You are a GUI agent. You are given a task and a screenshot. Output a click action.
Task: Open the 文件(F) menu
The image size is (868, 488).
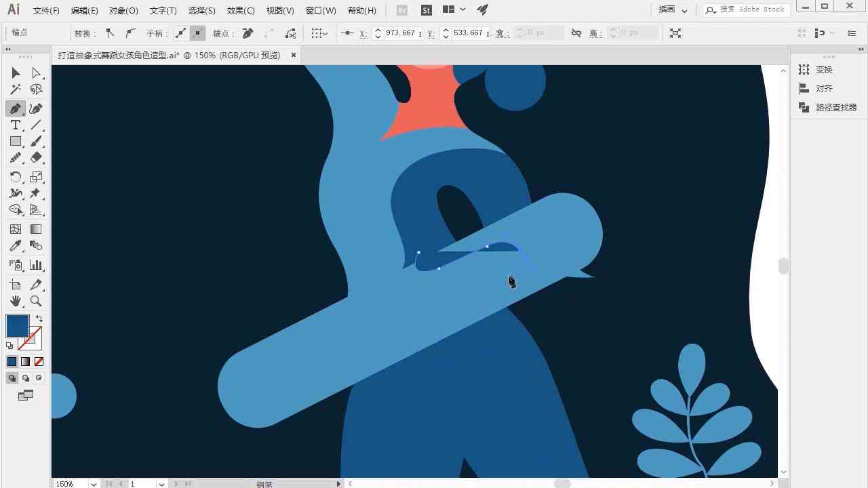click(46, 10)
